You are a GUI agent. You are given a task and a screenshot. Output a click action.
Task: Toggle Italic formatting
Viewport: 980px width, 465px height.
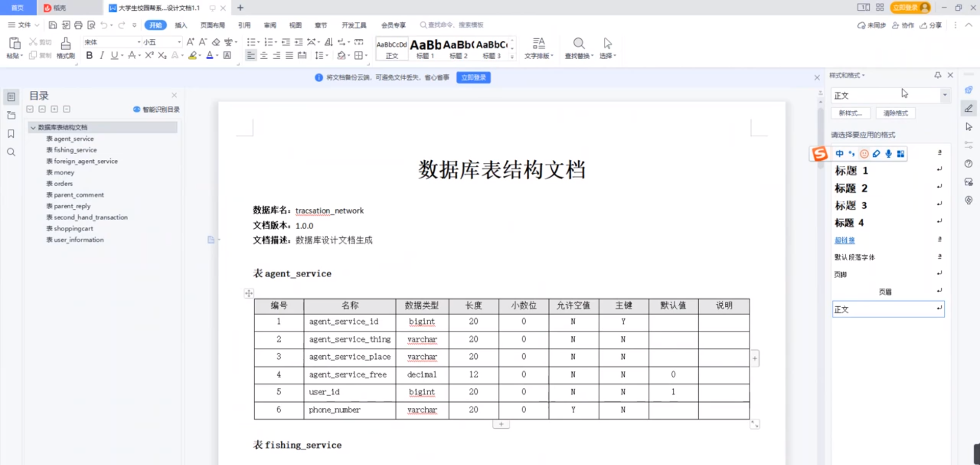pyautogui.click(x=102, y=55)
